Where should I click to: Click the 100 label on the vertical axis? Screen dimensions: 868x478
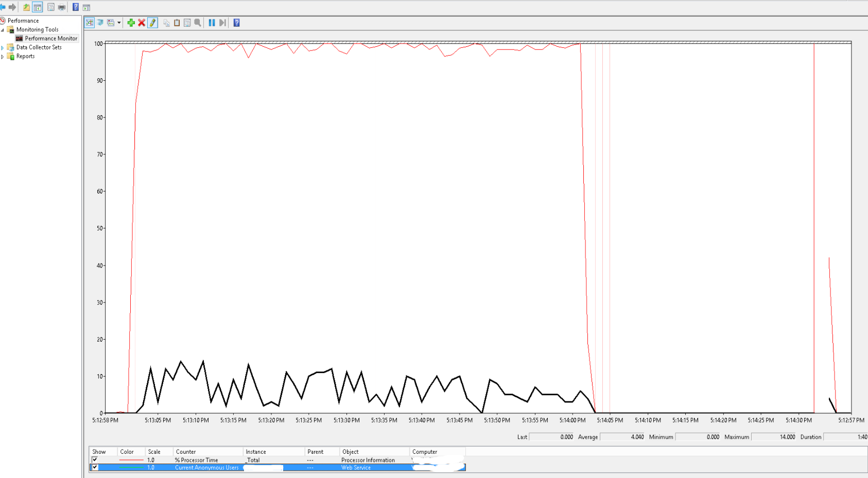[98, 44]
